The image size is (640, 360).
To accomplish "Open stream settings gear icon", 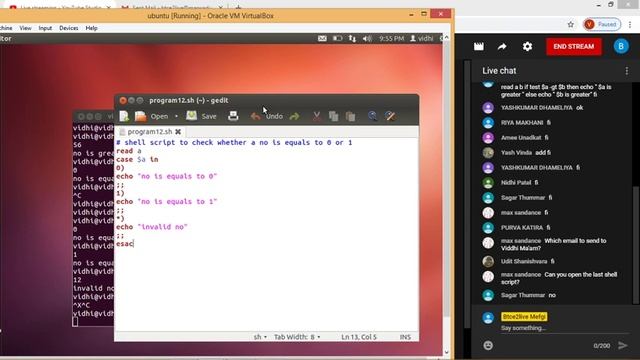I will [x=527, y=47].
